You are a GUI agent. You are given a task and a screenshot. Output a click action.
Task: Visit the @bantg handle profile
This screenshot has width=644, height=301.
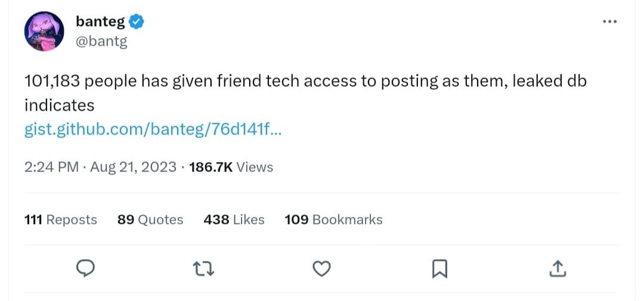point(101,42)
